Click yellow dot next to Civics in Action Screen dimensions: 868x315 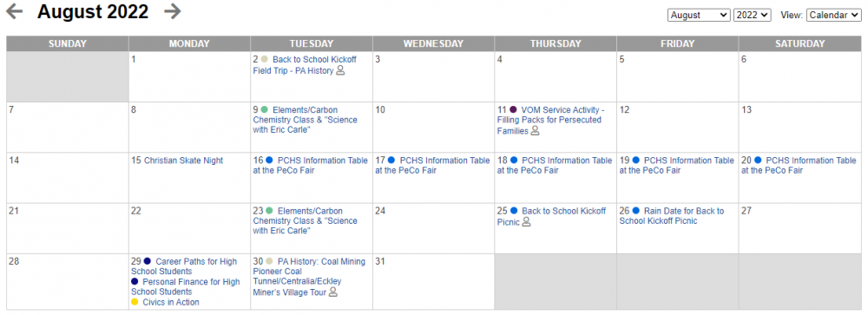[135, 302]
